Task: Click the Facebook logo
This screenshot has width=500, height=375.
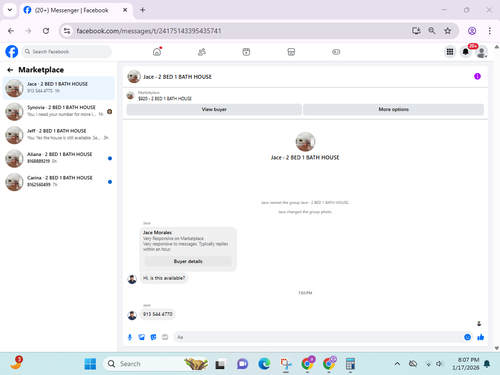Action: pyautogui.click(x=12, y=52)
